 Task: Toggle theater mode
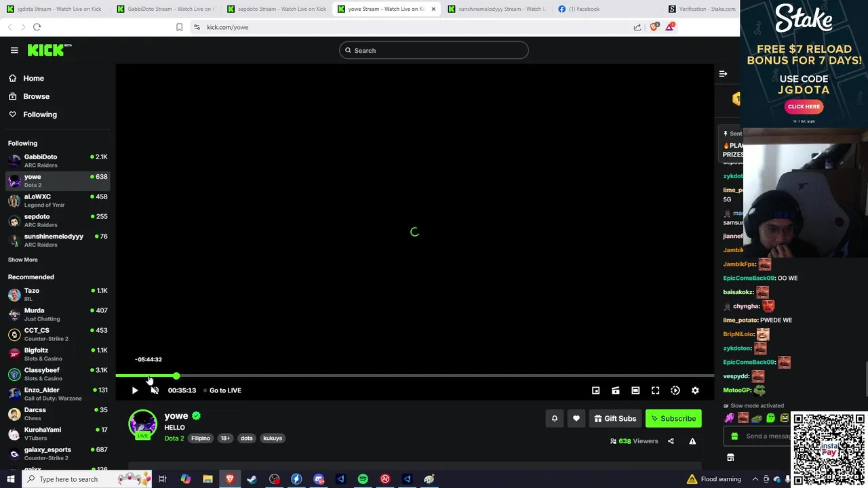[635, 390]
